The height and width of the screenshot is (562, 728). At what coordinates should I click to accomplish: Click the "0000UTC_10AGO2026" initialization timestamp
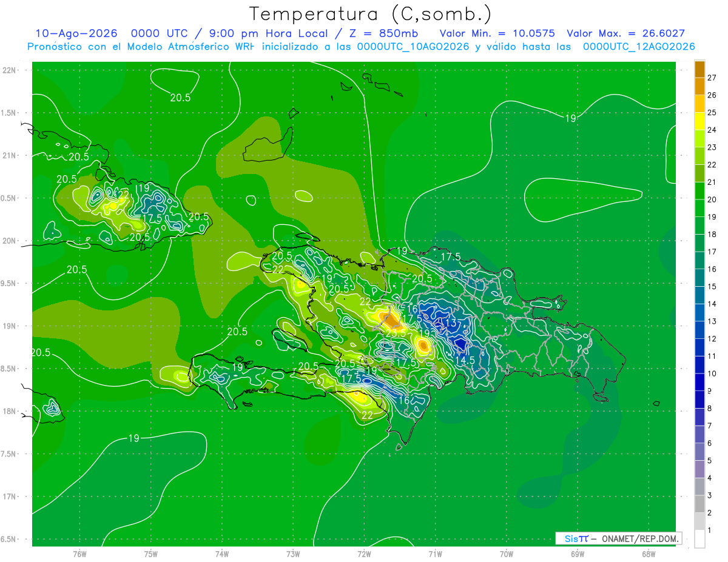coord(413,46)
